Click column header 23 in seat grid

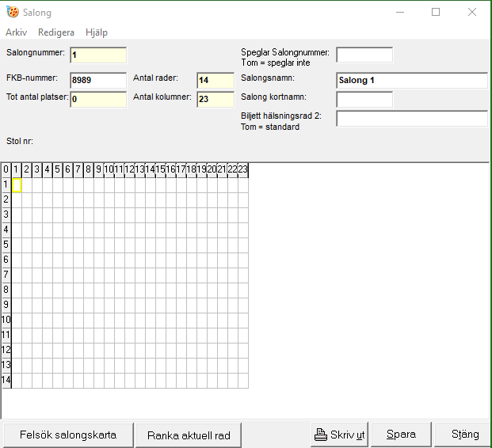[x=242, y=169]
